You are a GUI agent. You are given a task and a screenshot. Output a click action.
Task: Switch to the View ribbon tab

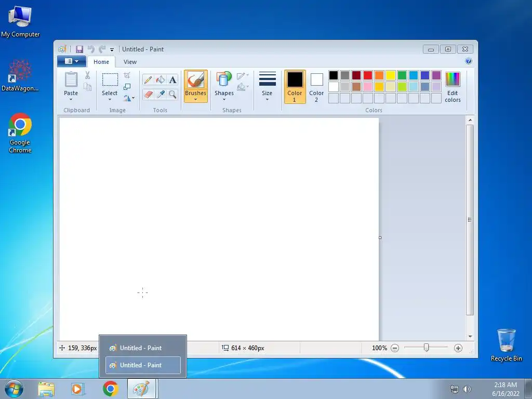coord(130,62)
